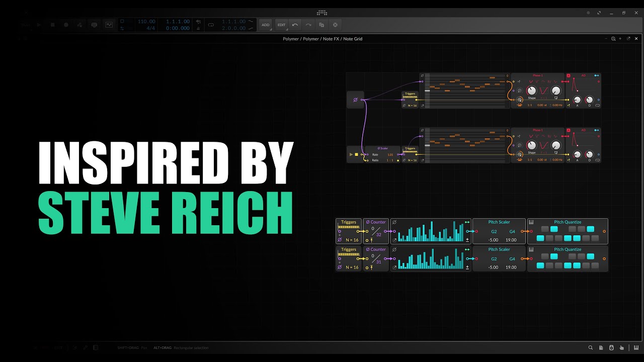Toggle the B key in Pitch Quantize, Counter 31 row
The height and width of the screenshot is (362, 644).
click(595, 265)
